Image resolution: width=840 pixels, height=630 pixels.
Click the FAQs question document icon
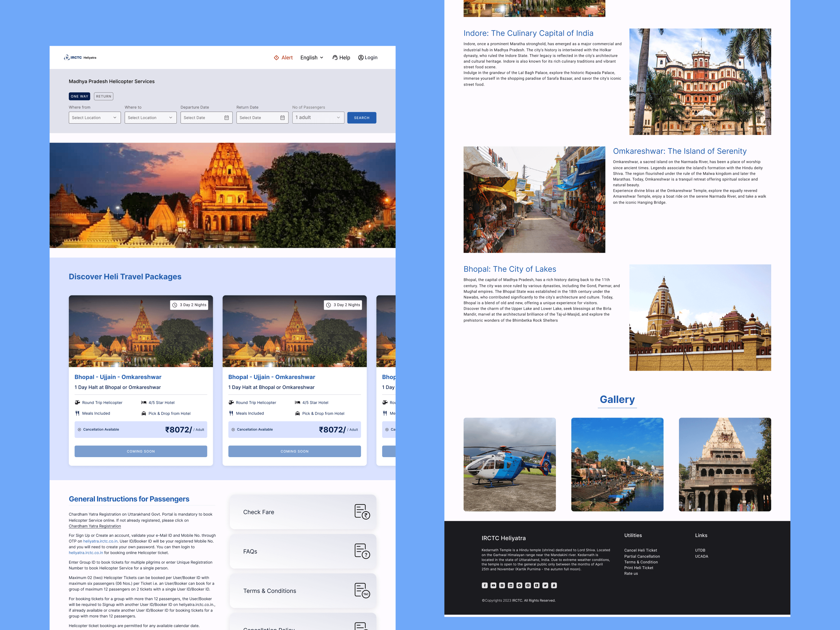pyautogui.click(x=362, y=551)
